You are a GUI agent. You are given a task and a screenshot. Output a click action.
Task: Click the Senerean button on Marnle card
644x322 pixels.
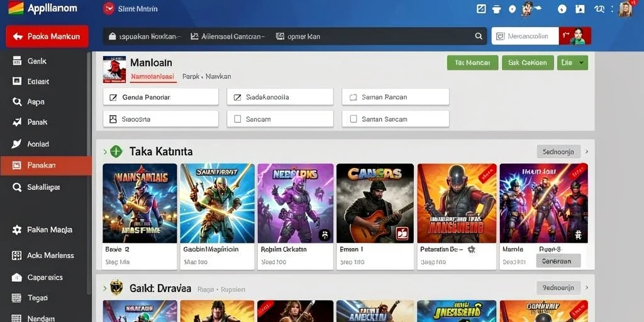[x=558, y=261]
